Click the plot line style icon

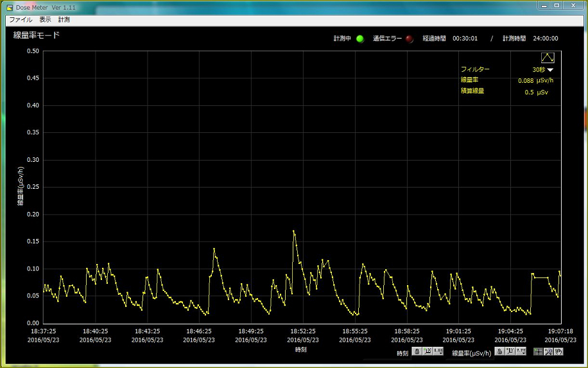point(548,57)
